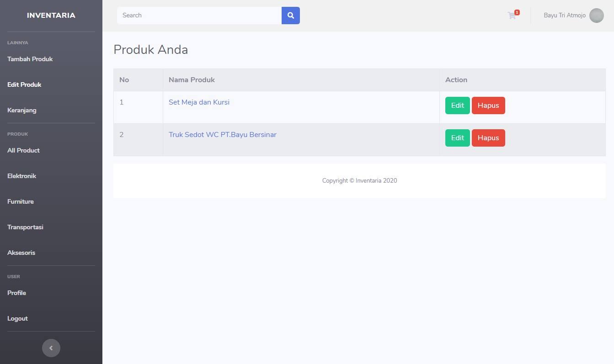The image size is (614, 364).
Task: Edit the Set Meja dan Kursi product
Action: [x=457, y=105]
